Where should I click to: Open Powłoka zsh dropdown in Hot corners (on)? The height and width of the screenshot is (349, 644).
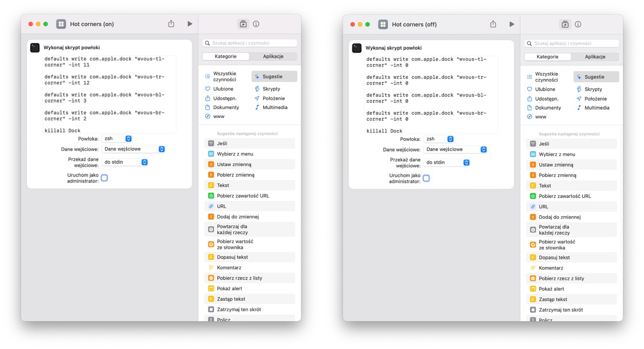[117, 138]
